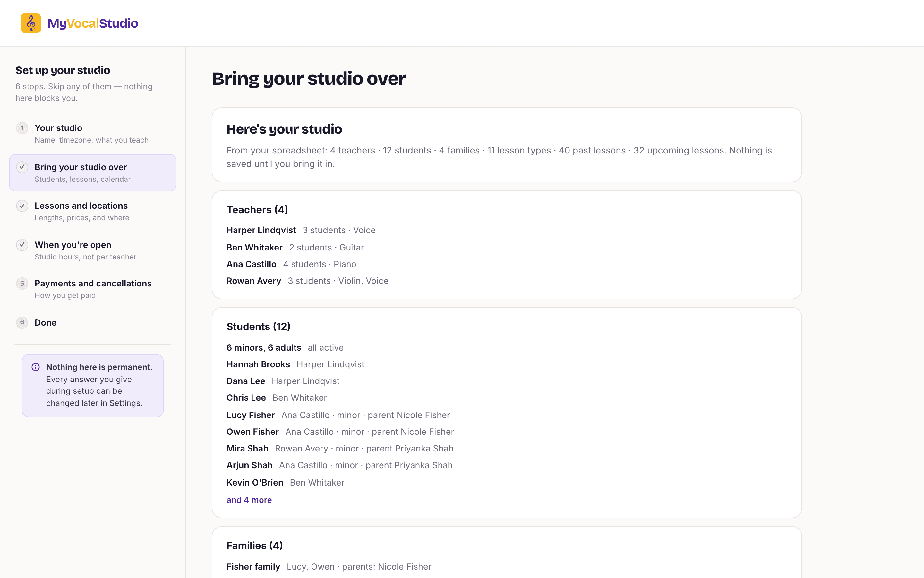924x578 pixels.
Task: Select the Bring your studio over step
Action: [93, 173]
